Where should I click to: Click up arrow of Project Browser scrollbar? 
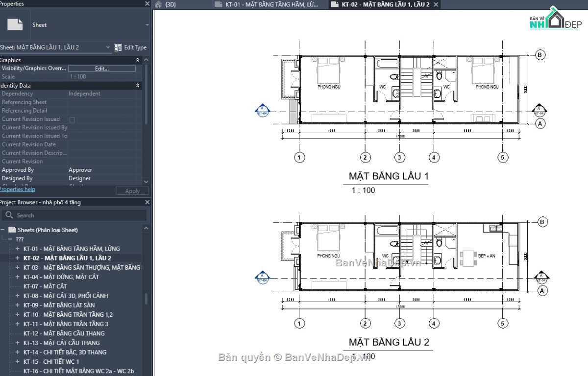(146, 229)
